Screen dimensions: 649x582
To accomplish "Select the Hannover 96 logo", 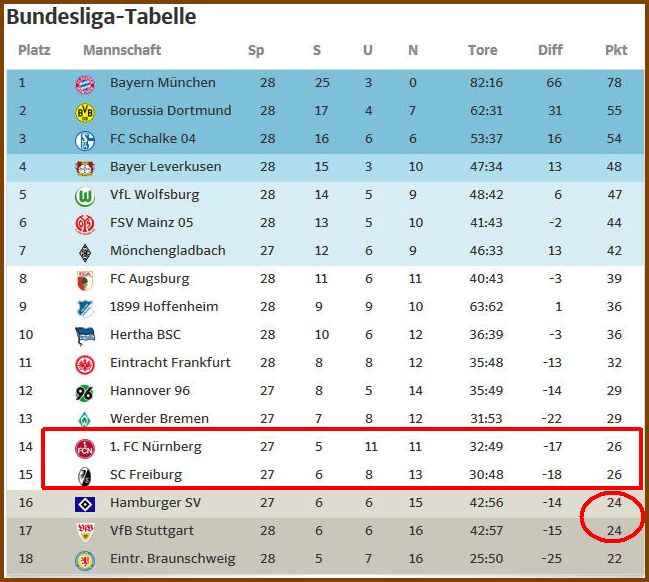I will click(x=84, y=393).
